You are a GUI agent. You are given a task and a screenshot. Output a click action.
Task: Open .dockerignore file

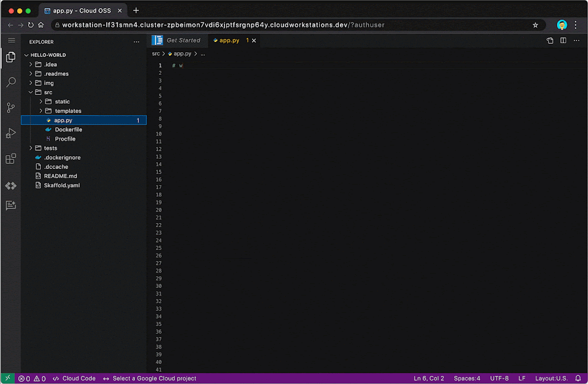tap(84, 158)
